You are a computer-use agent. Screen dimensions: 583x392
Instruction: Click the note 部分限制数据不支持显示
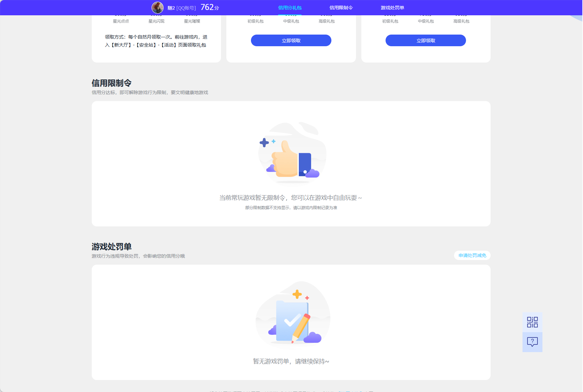coord(291,208)
